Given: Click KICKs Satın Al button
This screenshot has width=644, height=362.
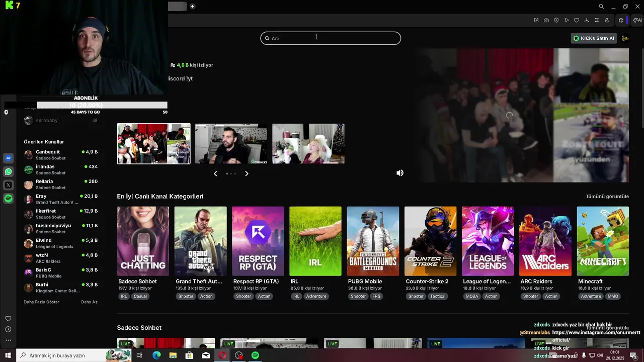Looking at the screenshot, I should [x=594, y=38].
